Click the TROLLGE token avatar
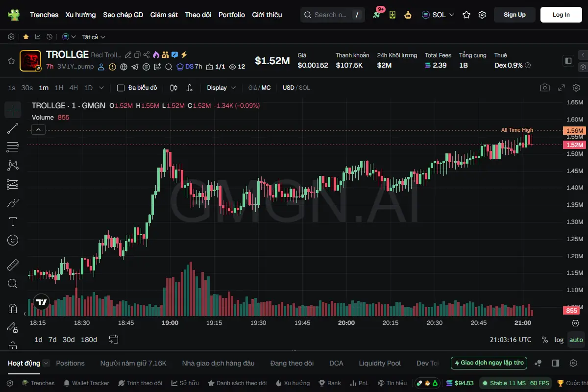588x392 pixels. tap(30, 61)
